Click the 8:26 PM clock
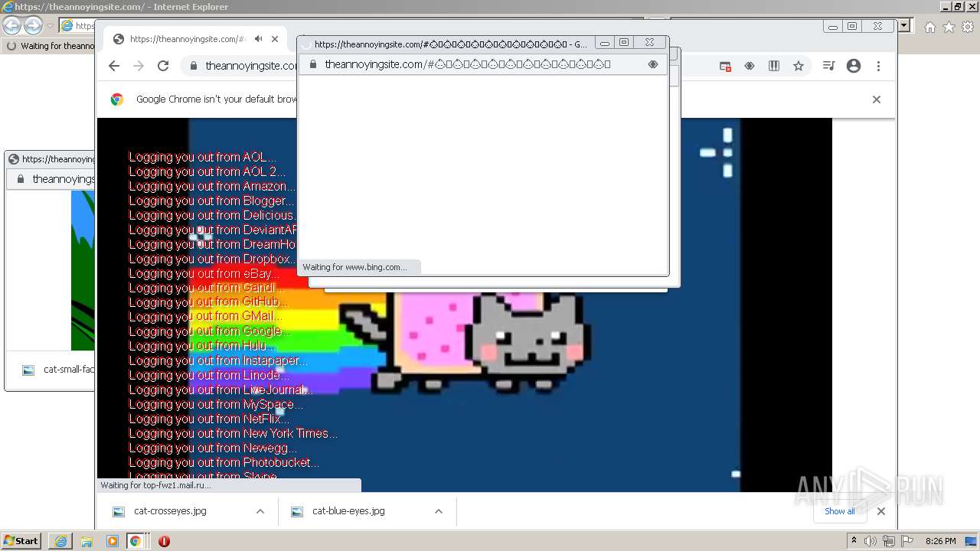 point(940,541)
